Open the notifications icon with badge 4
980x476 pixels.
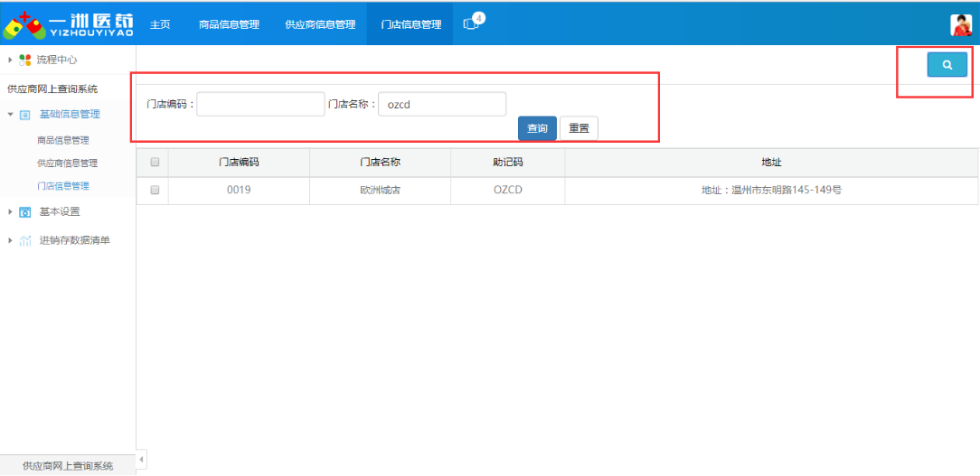tap(472, 23)
